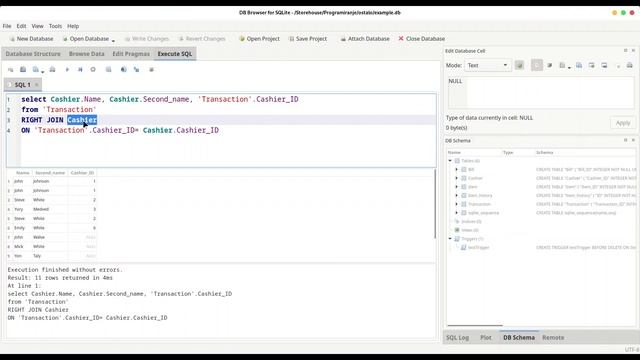Click the Print icon in Edit Database Cell
640x360 pixels.
[x=630, y=65]
